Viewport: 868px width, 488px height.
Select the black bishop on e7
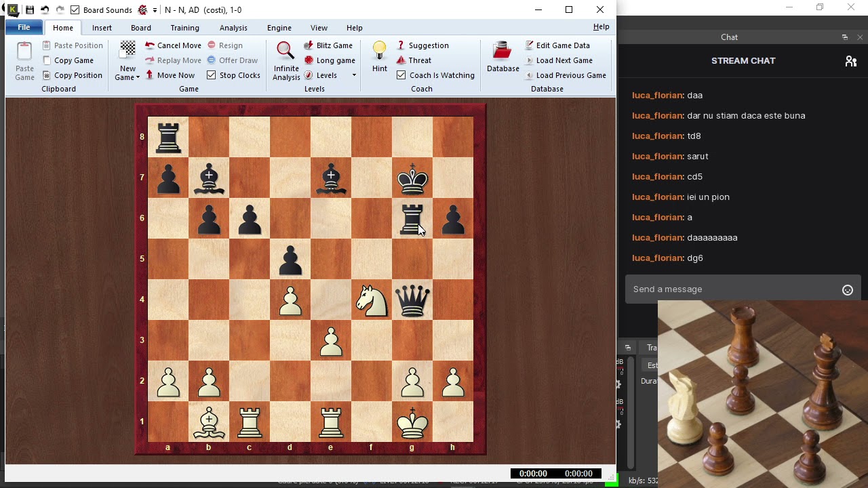tap(331, 178)
